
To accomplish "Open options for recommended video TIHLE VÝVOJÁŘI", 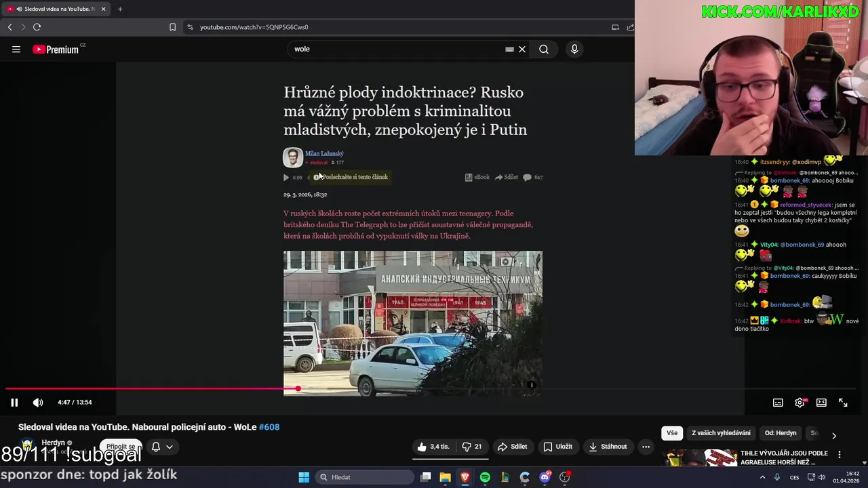I will [x=840, y=455].
